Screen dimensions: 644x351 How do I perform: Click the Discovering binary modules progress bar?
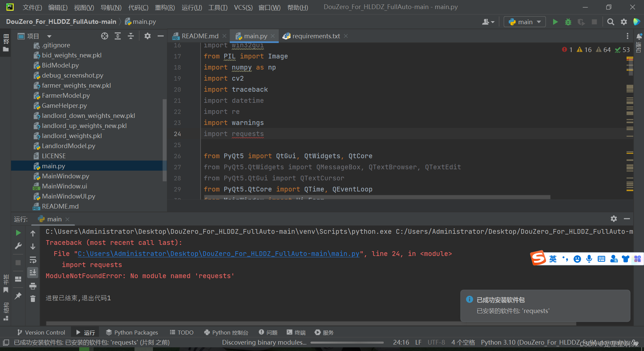coord(347,343)
